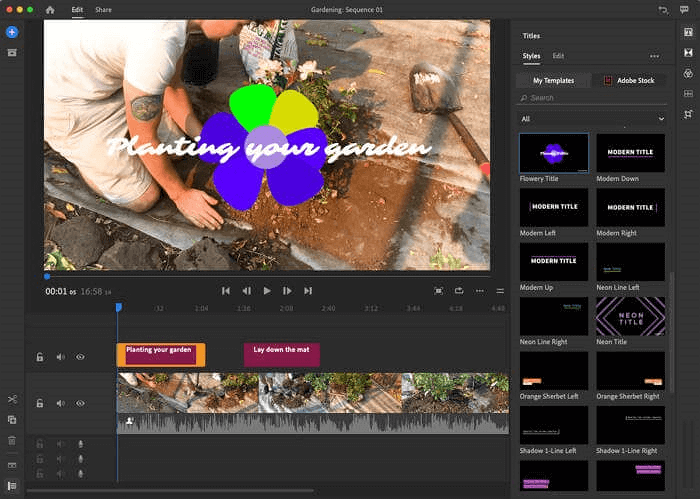
Task: Switch to the Edit tab in Titles
Action: (558, 56)
